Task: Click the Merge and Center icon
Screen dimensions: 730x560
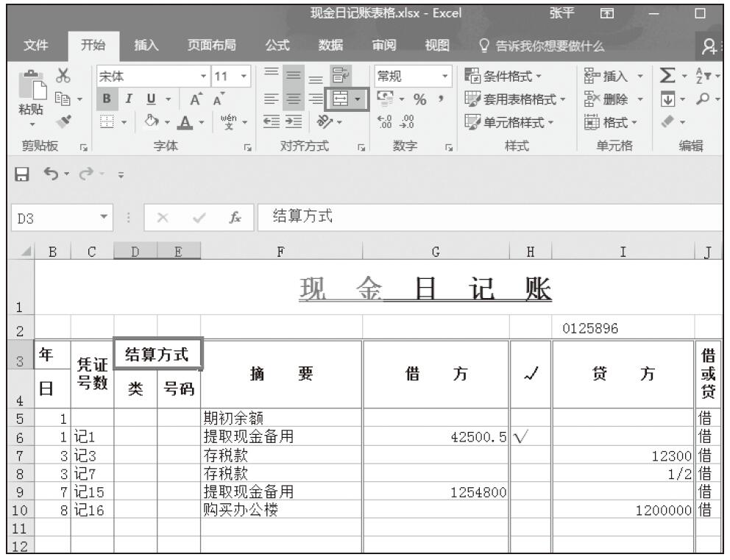Action: point(340,97)
